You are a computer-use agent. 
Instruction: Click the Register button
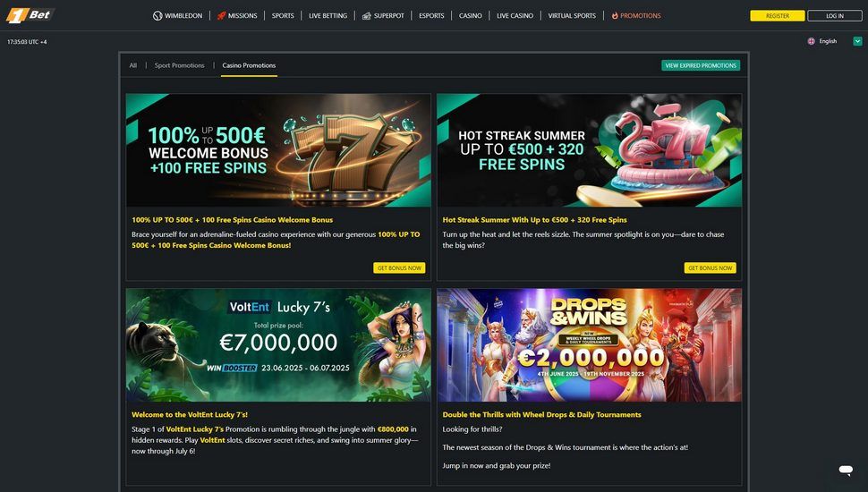(x=778, y=15)
